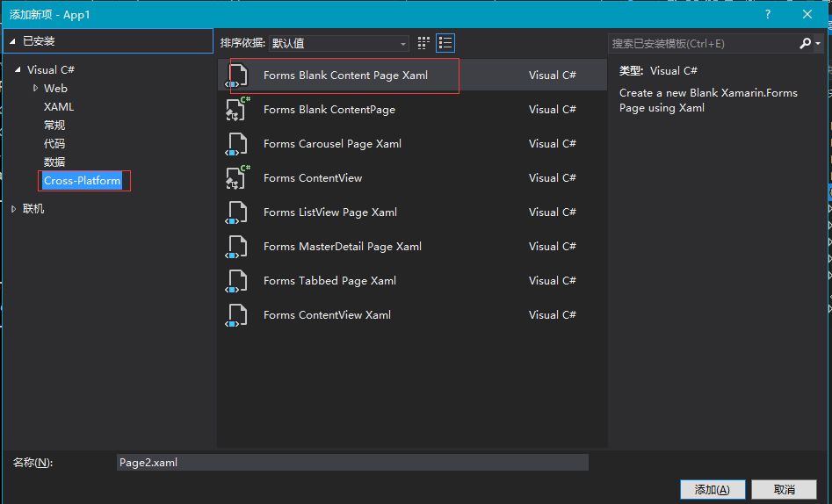Click the Forms ContentView C# template icon
The image size is (832, 504).
(237, 178)
